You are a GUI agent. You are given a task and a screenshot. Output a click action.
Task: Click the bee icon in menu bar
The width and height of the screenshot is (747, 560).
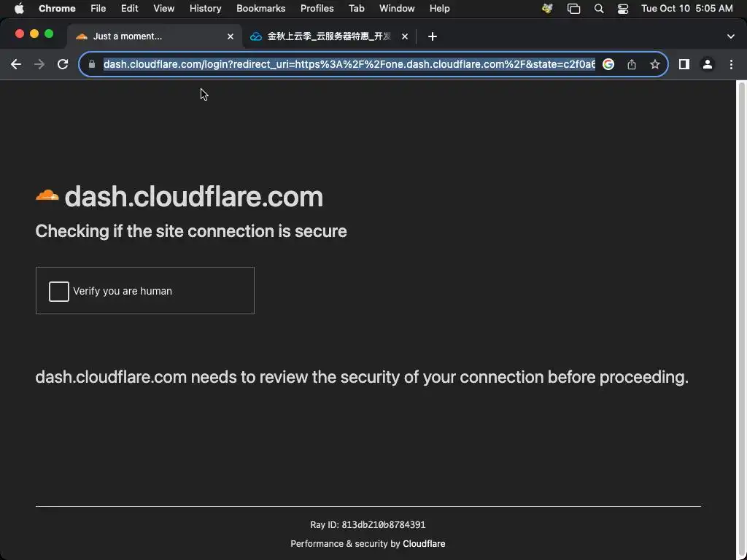coord(547,9)
